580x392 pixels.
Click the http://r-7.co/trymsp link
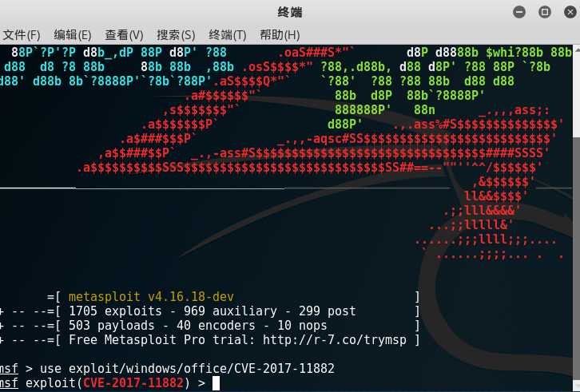pyautogui.click(x=335, y=340)
